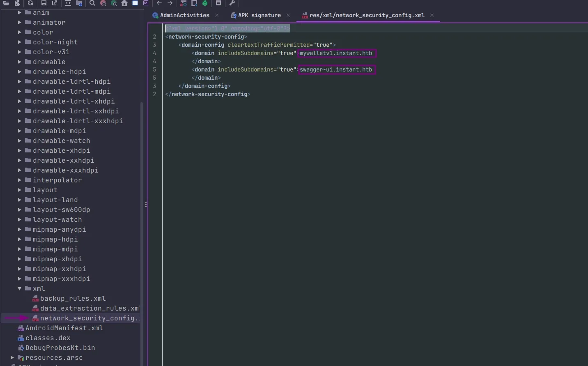Click the Open file toolbar icon

6,3
